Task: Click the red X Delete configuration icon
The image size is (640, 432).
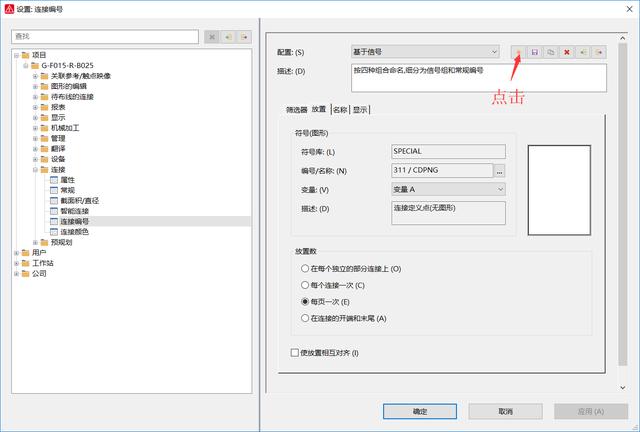Action: point(567,52)
